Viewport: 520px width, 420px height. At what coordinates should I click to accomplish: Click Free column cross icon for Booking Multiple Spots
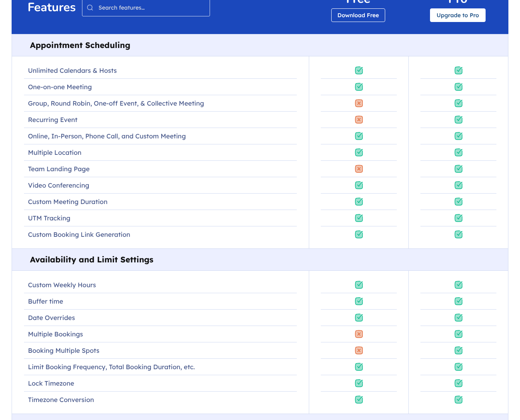click(x=359, y=350)
